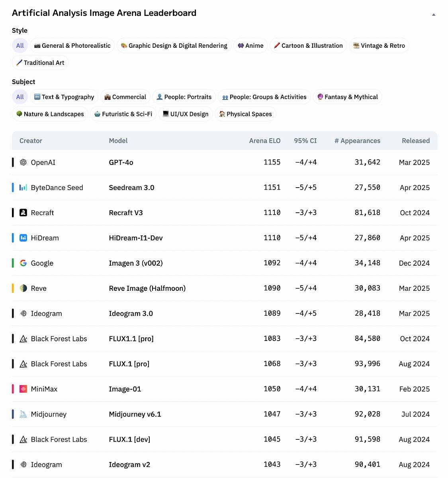Image resolution: width=448 pixels, height=478 pixels.
Task: Enable the Traditional Art style filter
Action: point(40,63)
